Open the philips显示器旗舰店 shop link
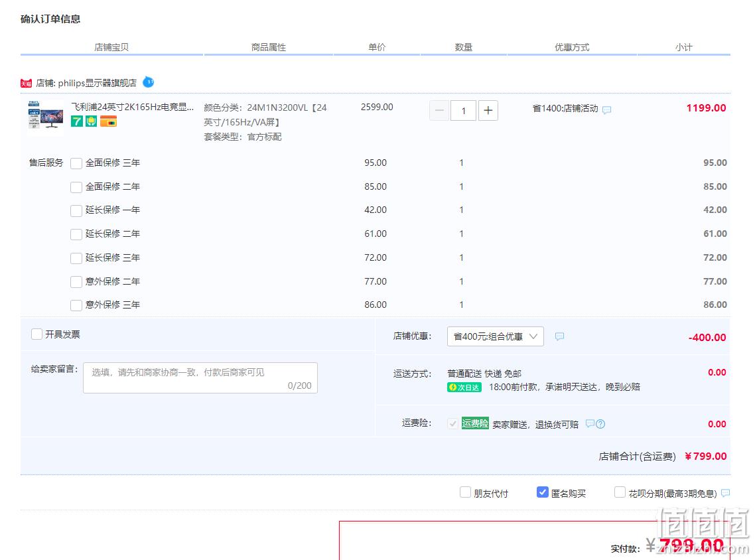755x560 pixels. (x=98, y=84)
